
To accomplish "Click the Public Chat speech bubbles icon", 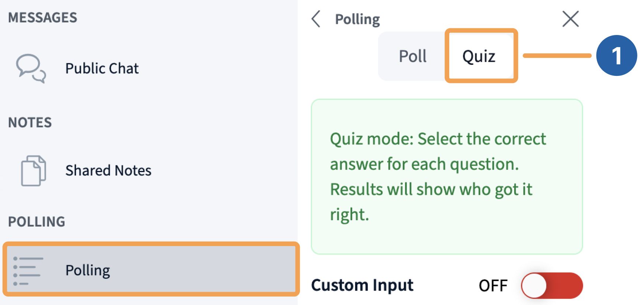I will 31,69.
